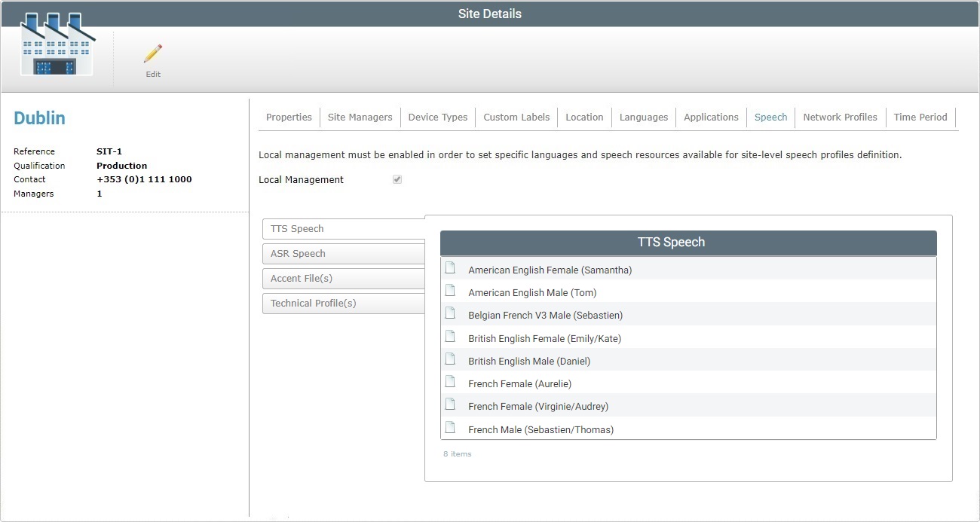The width and height of the screenshot is (980, 522).
Task: Expand the ASR Speech section
Action: (x=344, y=254)
